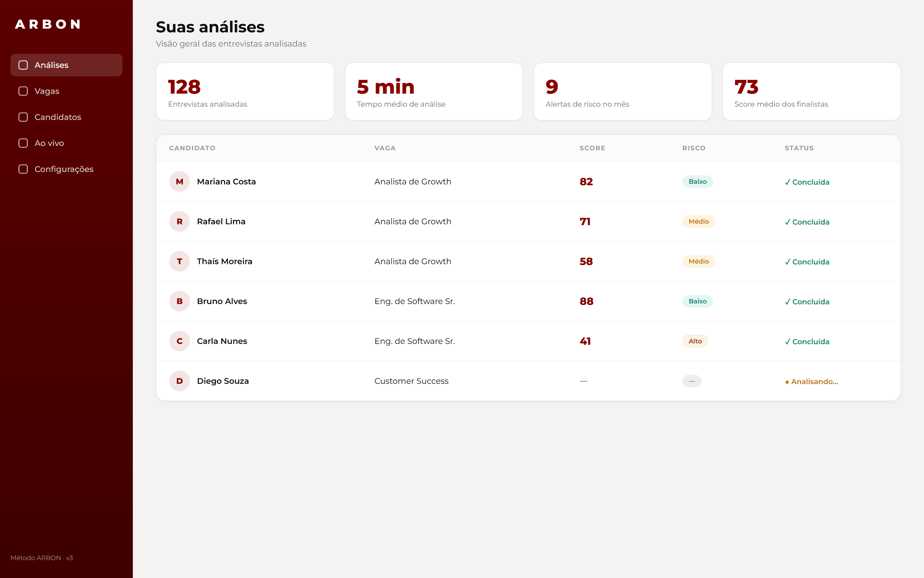Click Bruno Alves's Baixo risk badge

698,301
